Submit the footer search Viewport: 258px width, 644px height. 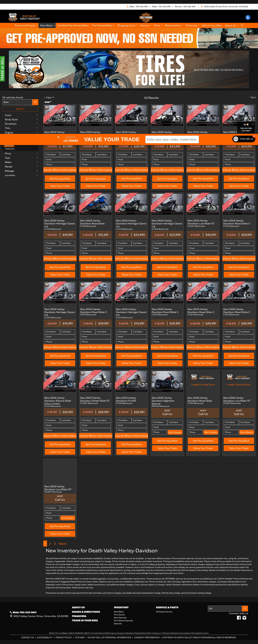pyautogui.click(x=245, y=609)
